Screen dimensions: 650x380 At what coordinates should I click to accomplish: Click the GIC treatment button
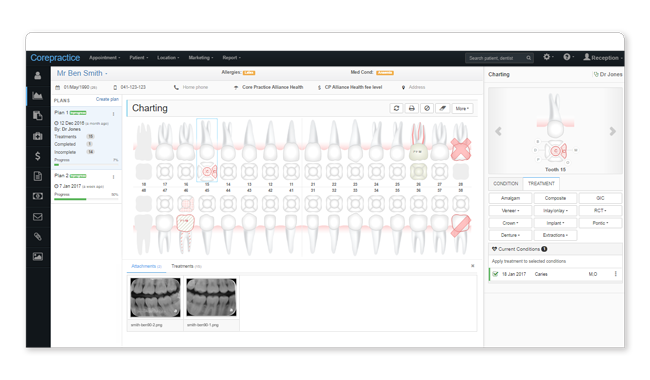(600, 198)
